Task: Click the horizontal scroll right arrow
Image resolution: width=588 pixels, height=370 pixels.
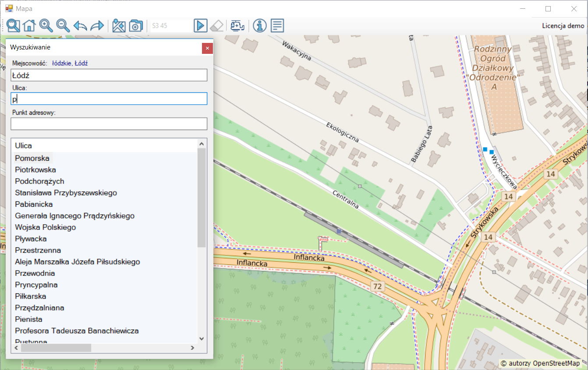Action: [x=192, y=348]
